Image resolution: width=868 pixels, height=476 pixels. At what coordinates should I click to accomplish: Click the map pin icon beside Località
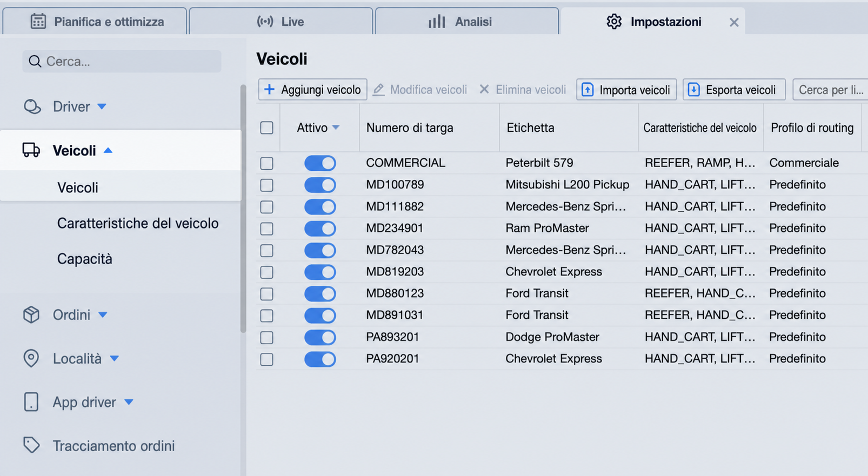point(31,358)
